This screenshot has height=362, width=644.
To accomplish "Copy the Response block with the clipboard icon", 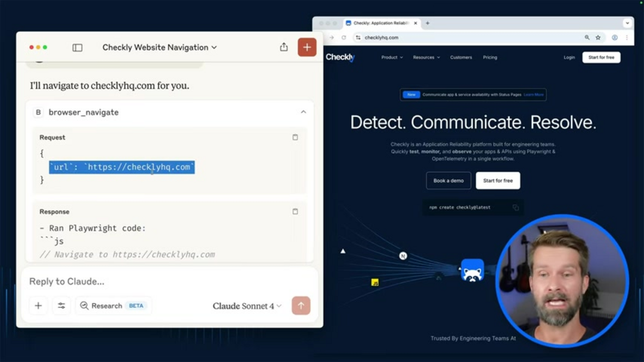I will pyautogui.click(x=295, y=212).
